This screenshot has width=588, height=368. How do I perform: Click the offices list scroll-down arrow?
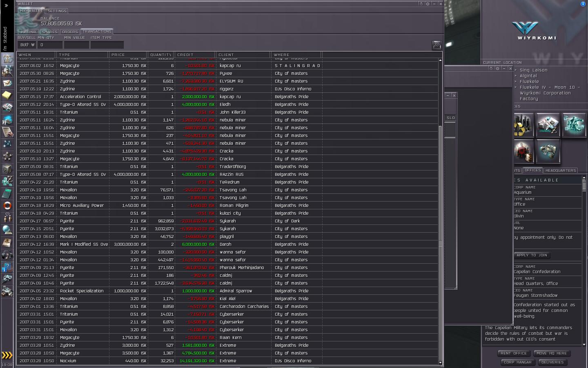[584, 345]
